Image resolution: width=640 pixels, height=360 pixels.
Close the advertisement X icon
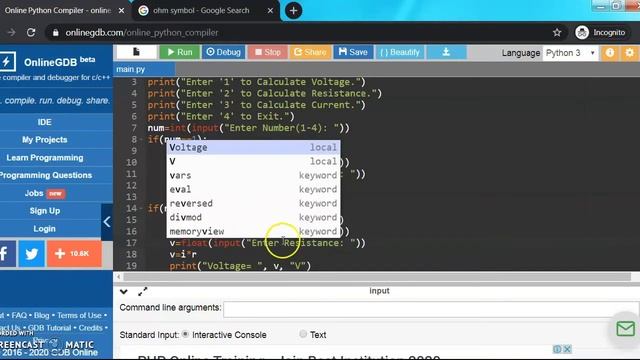567,349
